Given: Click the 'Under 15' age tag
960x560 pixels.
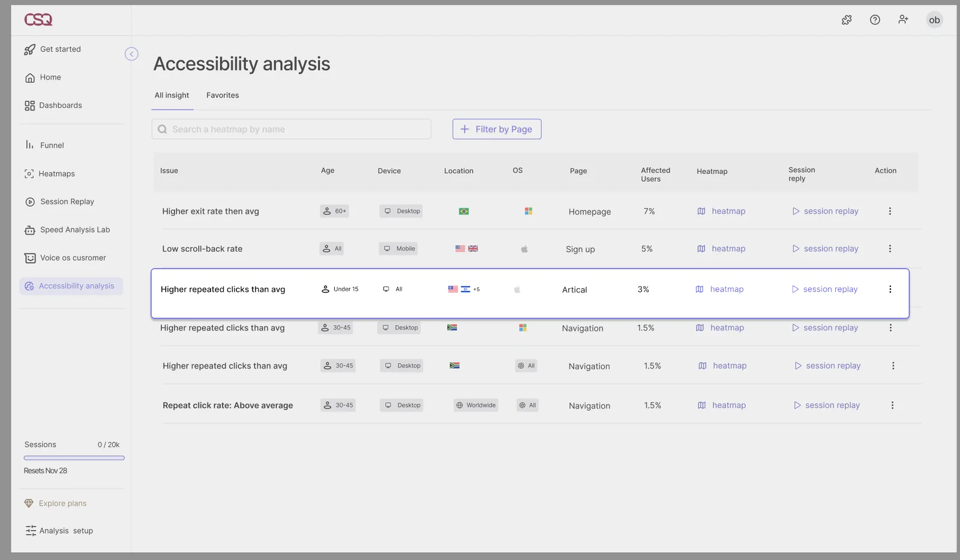Looking at the screenshot, I should coord(340,289).
